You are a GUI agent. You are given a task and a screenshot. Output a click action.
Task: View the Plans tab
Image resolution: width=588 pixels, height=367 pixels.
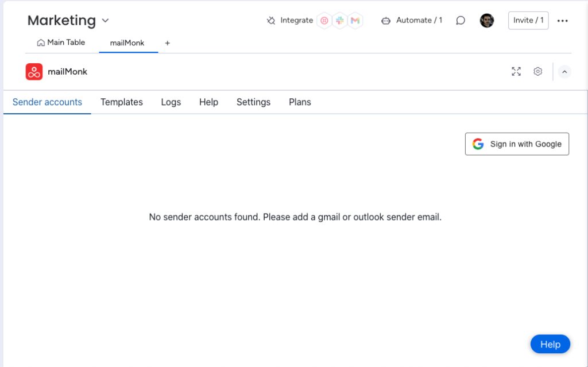pos(300,102)
